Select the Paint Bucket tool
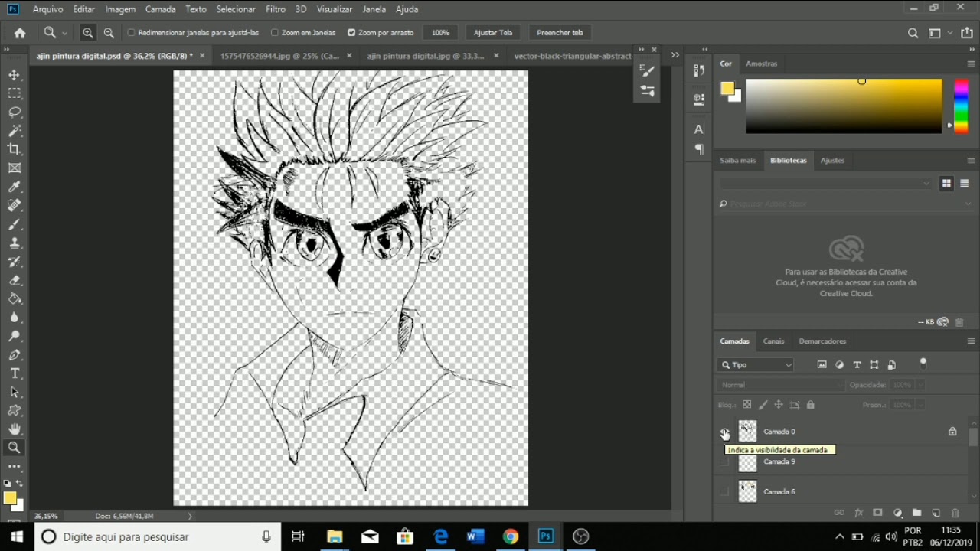Screen dimensions: 980x551 [x=15, y=298]
